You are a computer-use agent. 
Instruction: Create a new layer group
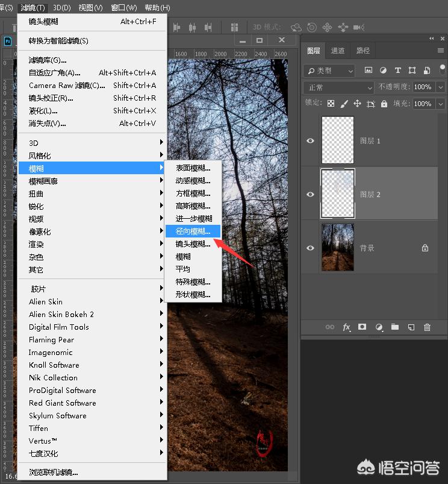point(395,327)
